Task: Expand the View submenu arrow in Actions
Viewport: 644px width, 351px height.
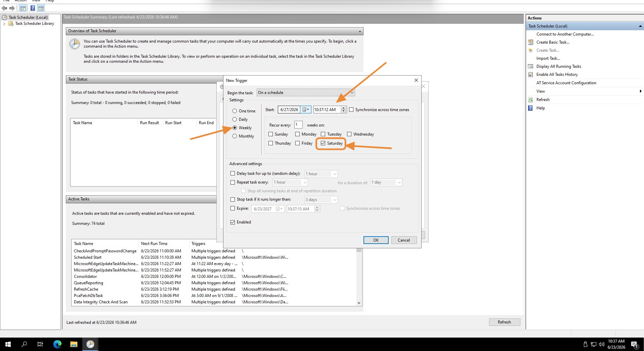Action: (x=640, y=91)
